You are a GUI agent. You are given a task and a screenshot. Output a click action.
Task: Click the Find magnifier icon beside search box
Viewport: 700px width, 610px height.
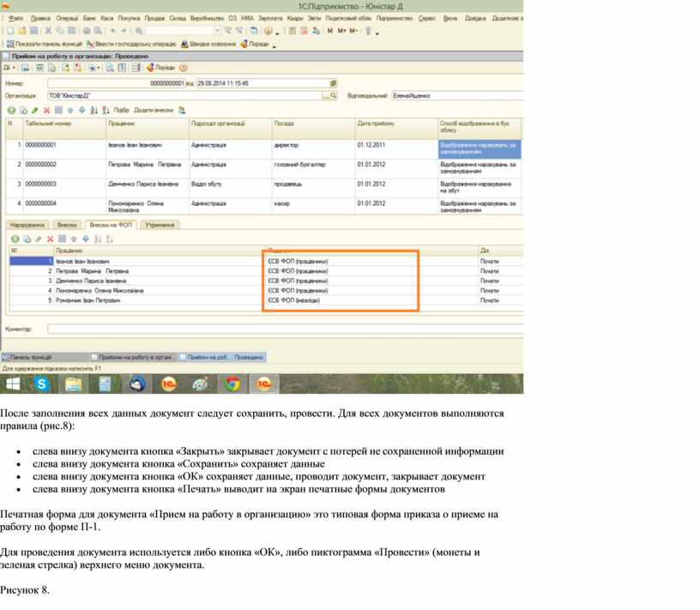point(139,31)
